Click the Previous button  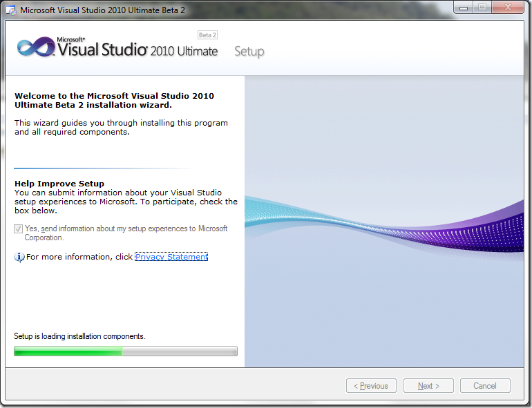(371, 386)
